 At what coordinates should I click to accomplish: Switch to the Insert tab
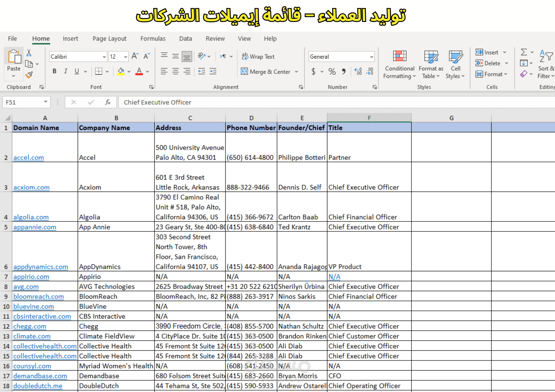[70, 39]
